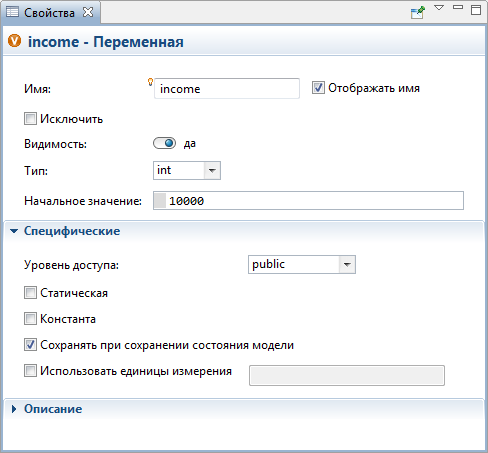Click the pin properties view icon
Image resolution: width=488 pixels, height=453 pixels.
418,12
